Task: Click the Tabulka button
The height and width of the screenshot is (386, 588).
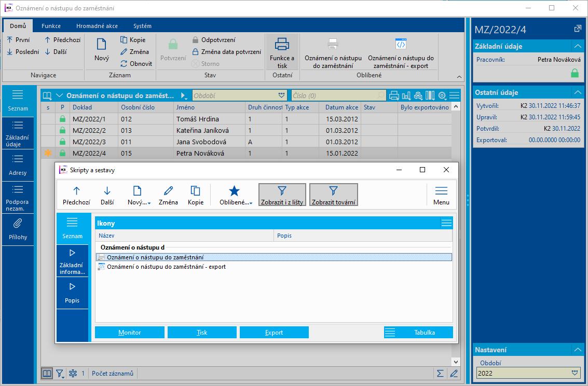Action: [x=418, y=333]
